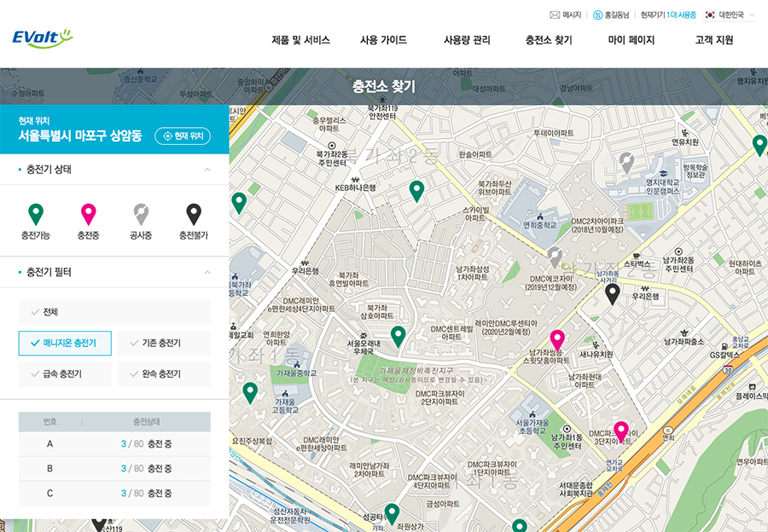Screen dimensions: 768x532
Task: Click the 남가좌파출소 map label
Action: click(684, 342)
